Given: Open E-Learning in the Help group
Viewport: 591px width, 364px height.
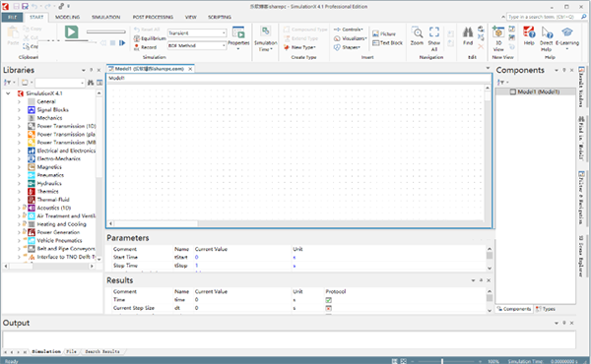Looking at the screenshot, I should (567, 37).
